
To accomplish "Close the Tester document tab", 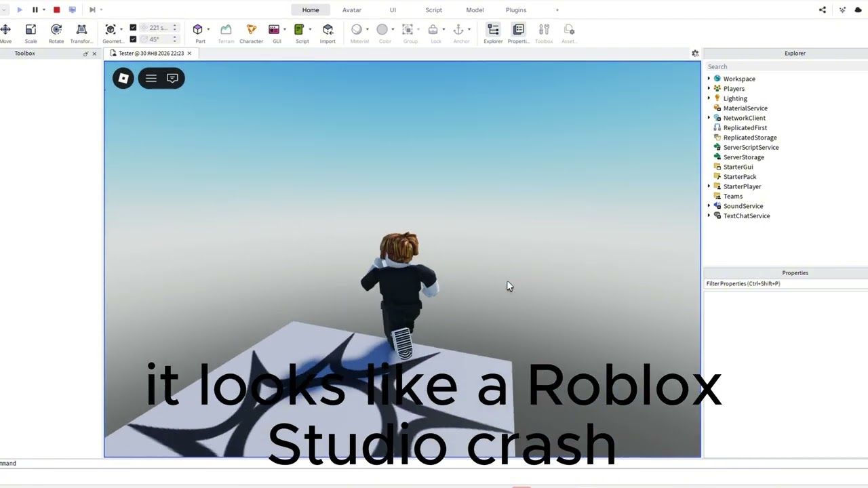I will coord(189,54).
